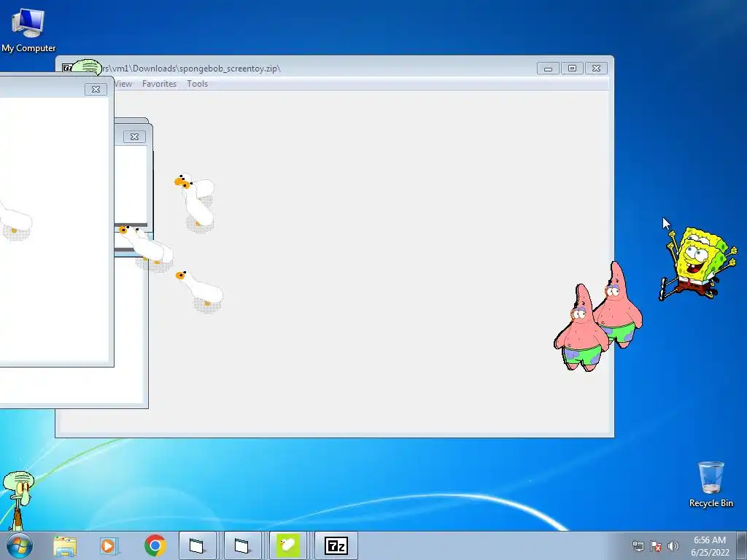Screen dimensions: 747x560
Task: Click Squidward's head on the 7-Zip title bar
Action: point(86,68)
